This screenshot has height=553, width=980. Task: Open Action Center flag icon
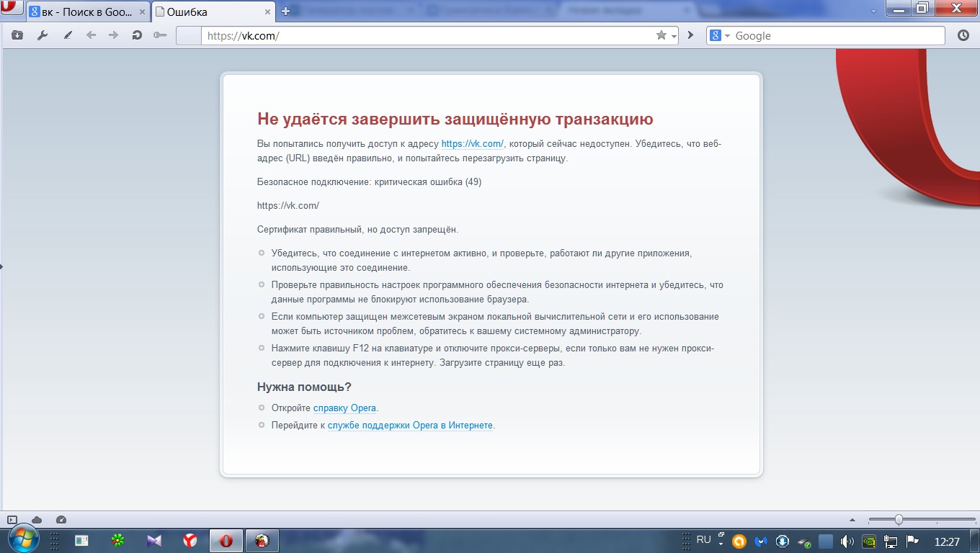coord(912,541)
